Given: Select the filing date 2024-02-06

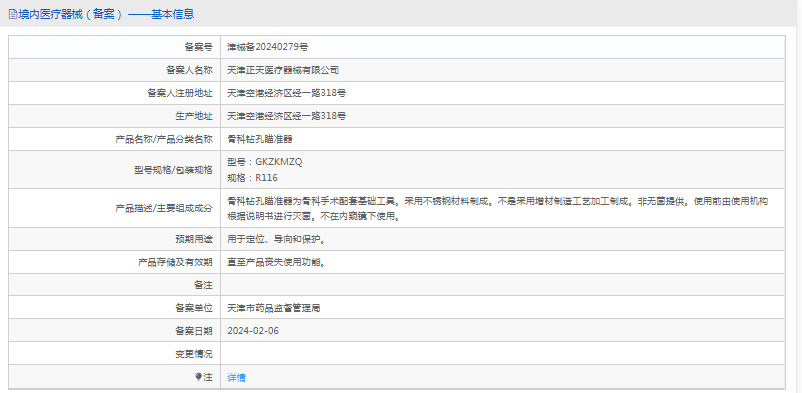Looking at the screenshot, I should click(x=253, y=331).
